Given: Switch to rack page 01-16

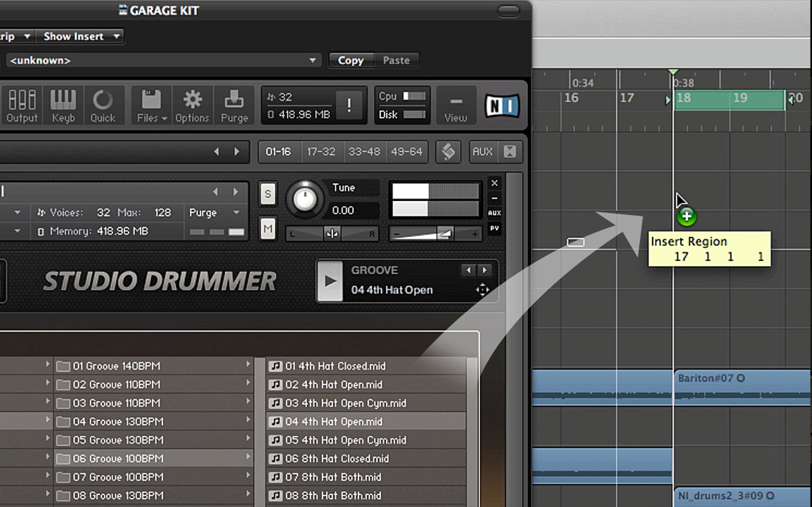Looking at the screenshot, I should [279, 152].
